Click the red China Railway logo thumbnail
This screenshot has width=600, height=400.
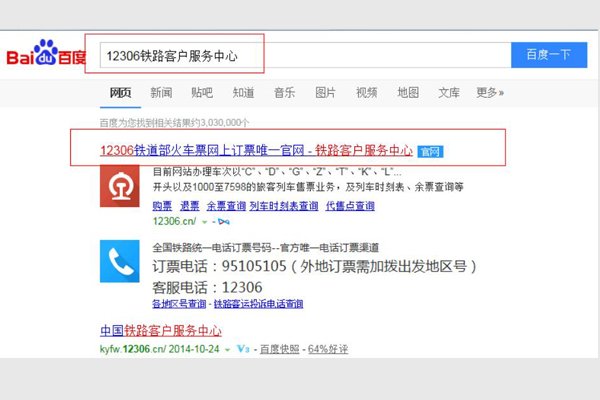(120, 186)
